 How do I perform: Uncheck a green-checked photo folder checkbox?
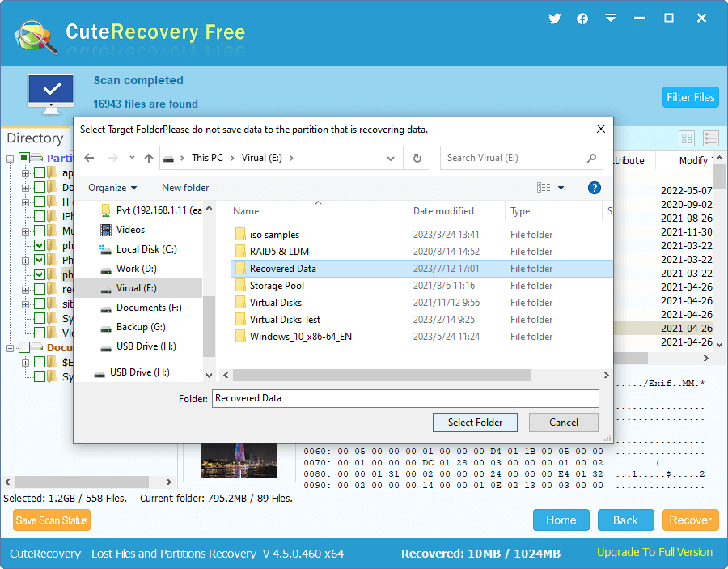(x=38, y=244)
